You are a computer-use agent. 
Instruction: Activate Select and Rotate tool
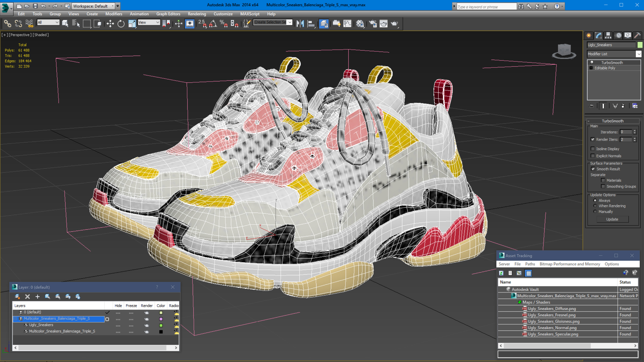click(x=121, y=23)
